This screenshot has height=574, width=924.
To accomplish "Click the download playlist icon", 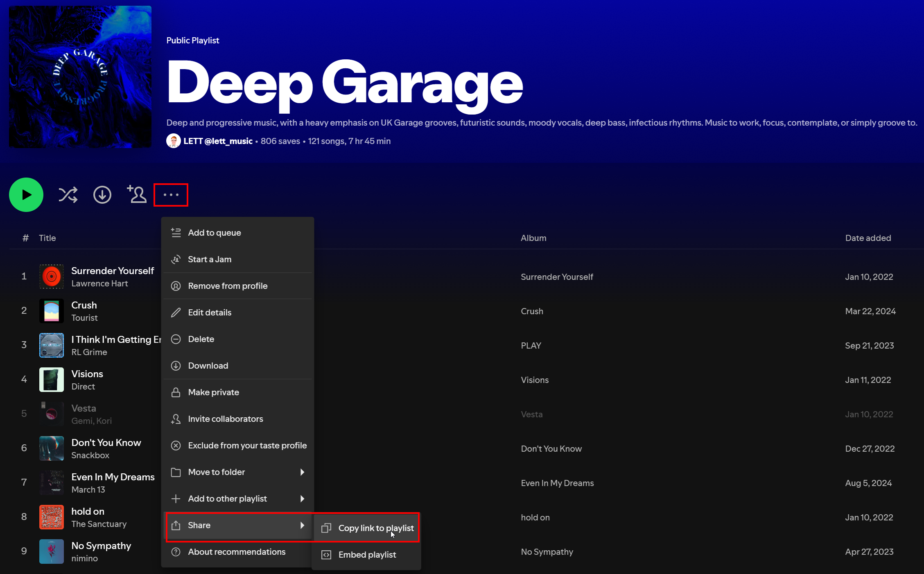I will coord(102,195).
